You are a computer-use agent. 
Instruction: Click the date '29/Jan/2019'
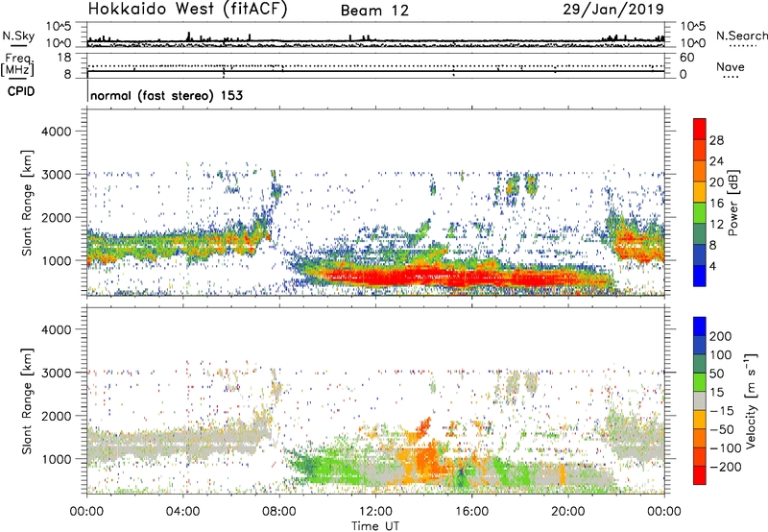[613, 9]
